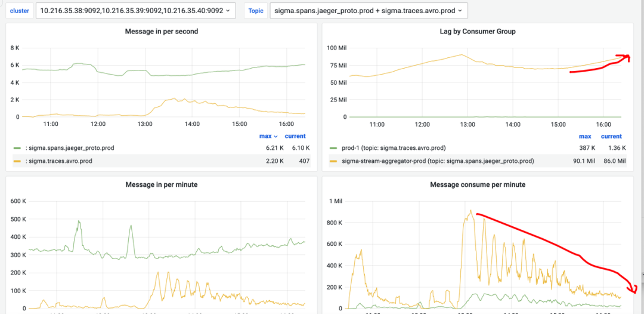
Task: Open the Message consume per minute panel title menu
Action: click(477, 184)
